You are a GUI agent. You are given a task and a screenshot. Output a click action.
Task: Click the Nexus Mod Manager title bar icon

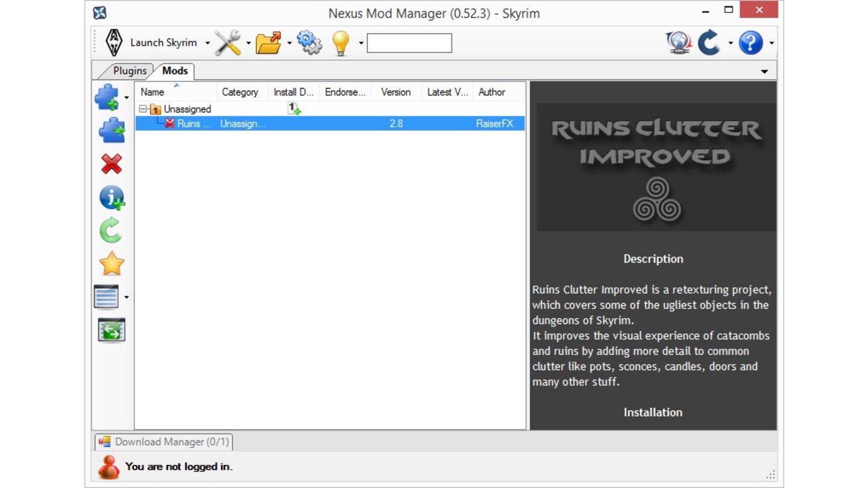[x=101, y=13]
